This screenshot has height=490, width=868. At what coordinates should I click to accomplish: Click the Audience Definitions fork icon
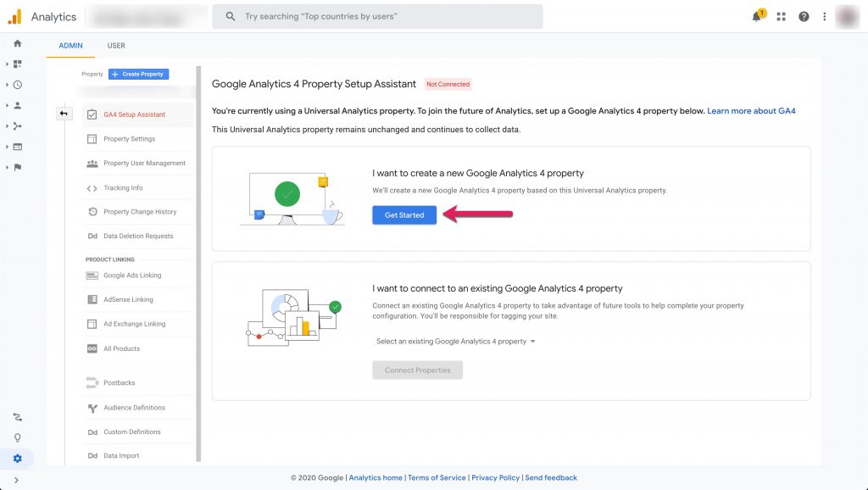pos(92,408)
